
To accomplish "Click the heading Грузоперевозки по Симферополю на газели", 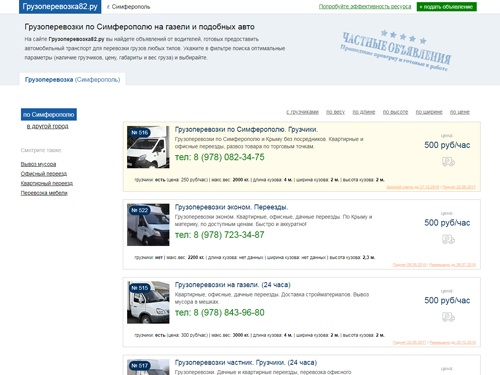I will pos(140,27).
